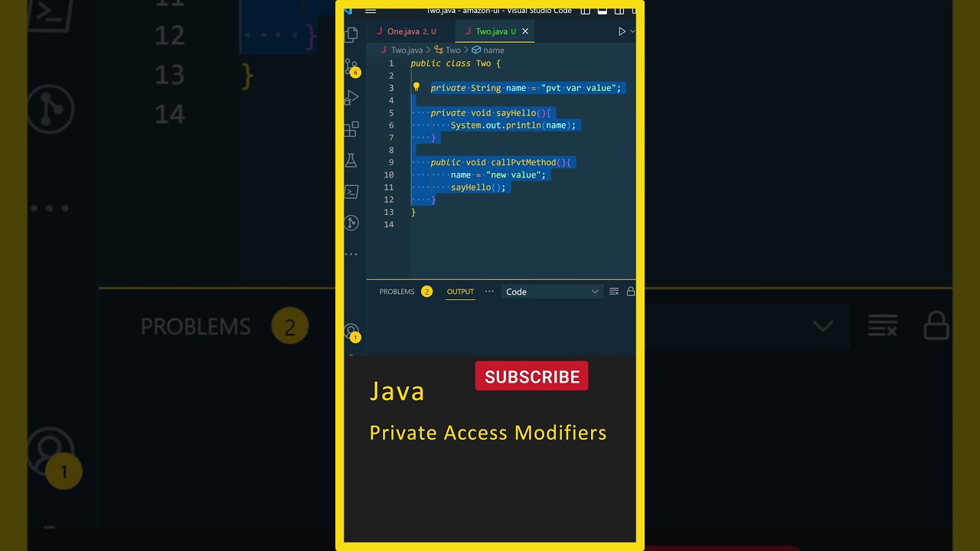Close the Two.java tab
Viewport: 980px width, 551px height.
(525, 31)
